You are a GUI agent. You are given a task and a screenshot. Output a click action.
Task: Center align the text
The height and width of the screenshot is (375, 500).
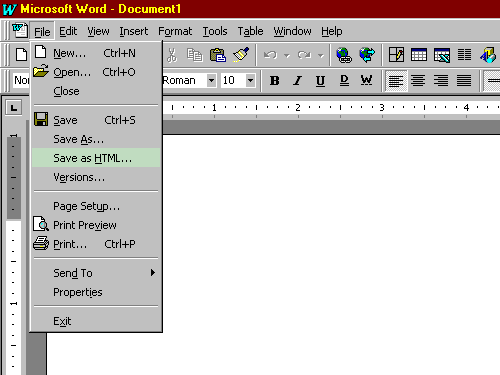[418, 80]
